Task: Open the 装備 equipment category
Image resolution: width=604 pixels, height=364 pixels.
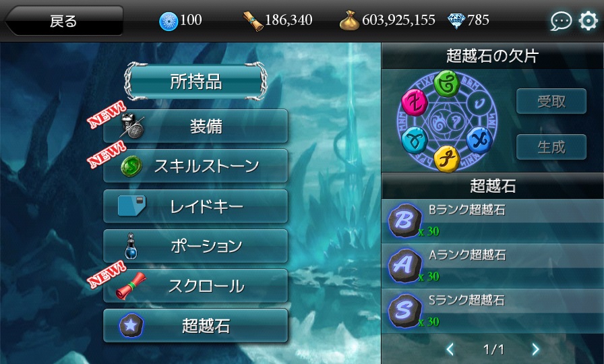Action: [195, 126]
